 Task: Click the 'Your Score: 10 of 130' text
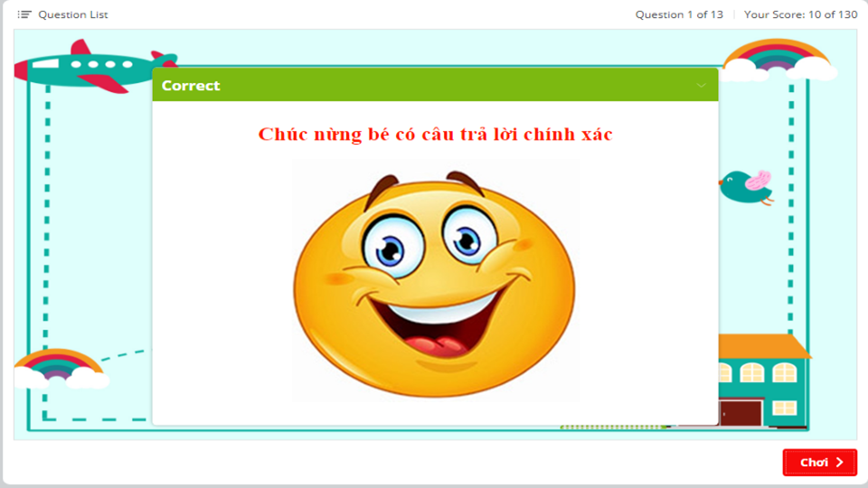click(800, 14)
